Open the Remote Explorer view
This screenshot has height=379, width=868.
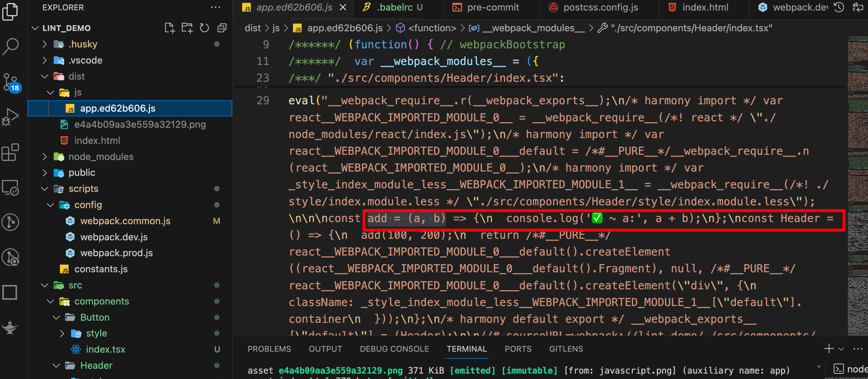10,188
